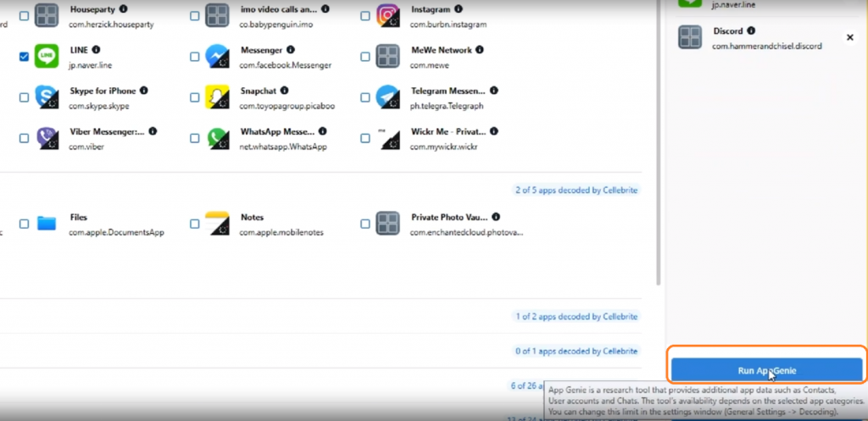Open info icon next to Private Photo Vault
The image size is (868, 421).
496,217
